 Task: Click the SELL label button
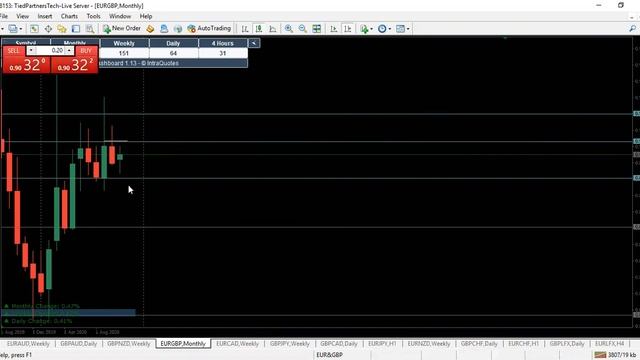tap(13, 51)
